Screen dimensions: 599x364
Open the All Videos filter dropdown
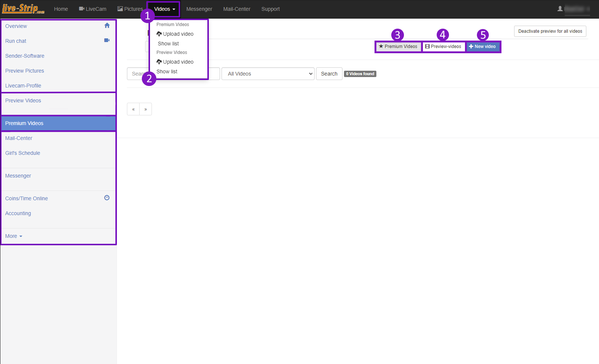click(x=268, y=74)
